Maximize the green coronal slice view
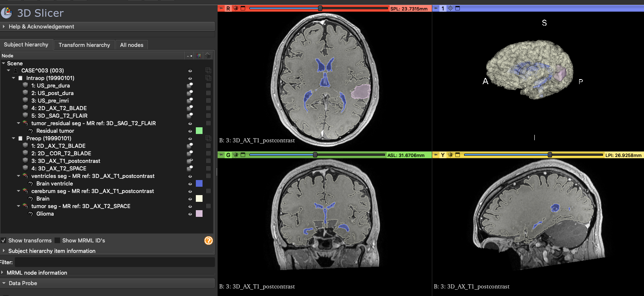The width and height of the screenshot is (644, 296). tap(243, 154)
